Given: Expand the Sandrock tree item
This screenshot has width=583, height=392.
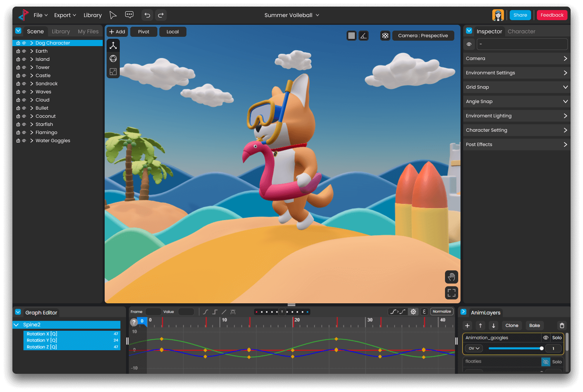Looking at the screenshot, I should pos(31,84).
